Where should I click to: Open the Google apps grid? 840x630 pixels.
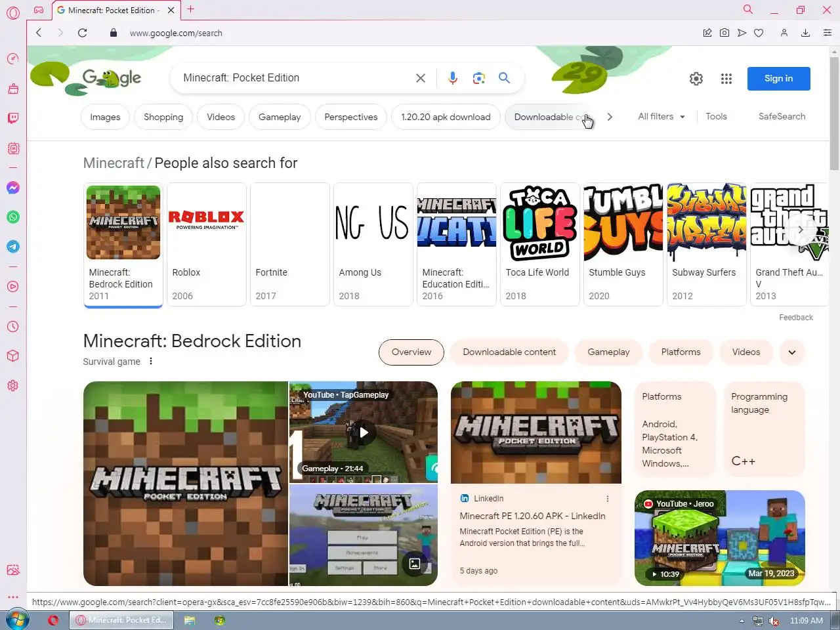point(726,79)
